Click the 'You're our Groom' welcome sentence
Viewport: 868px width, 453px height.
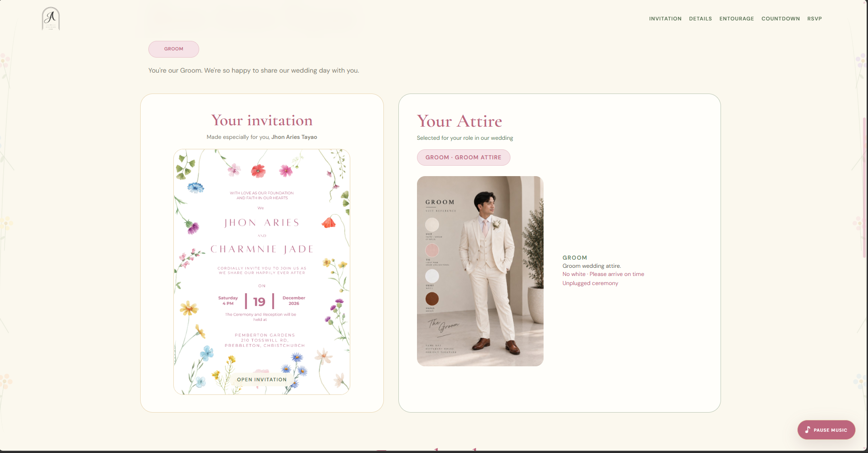pos(254,70)
